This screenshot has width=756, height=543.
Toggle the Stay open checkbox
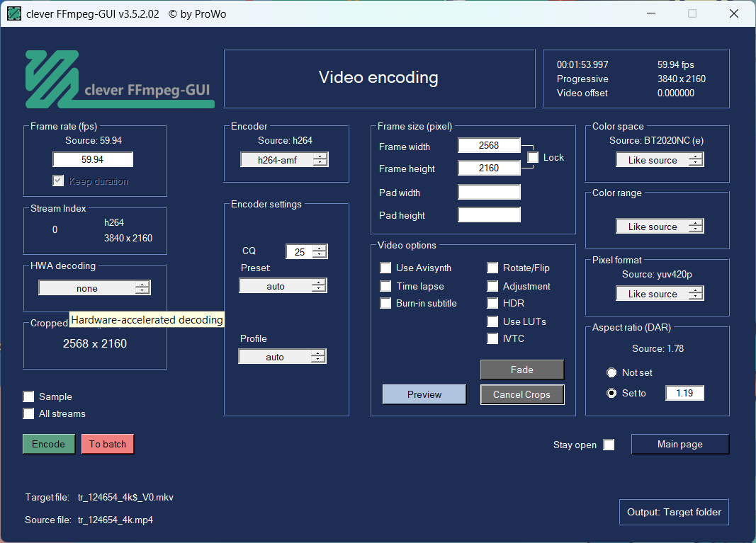pyautogui.click(x=609, y=445)
